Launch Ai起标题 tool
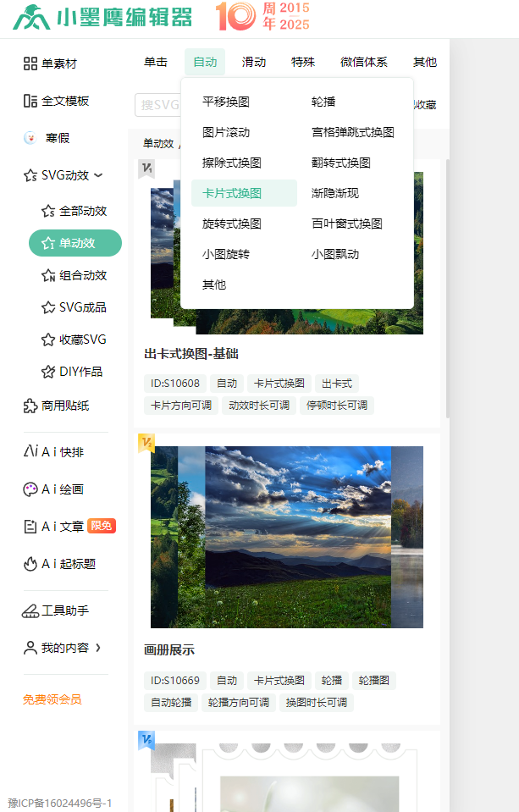 (x=59, y=564)
